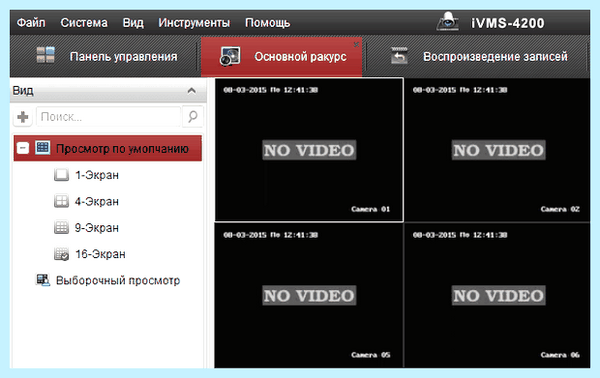Click the 4-Экран grid icon
This screenshot has height=378, width=600.
pyautogui.click(x=61, y=201)
